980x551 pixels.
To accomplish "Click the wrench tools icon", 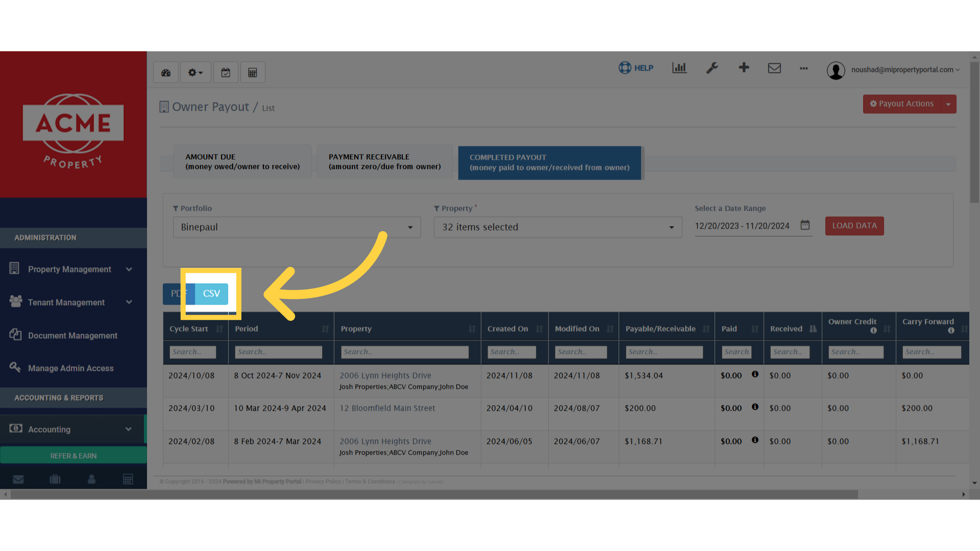I will [x=712, y=68].
